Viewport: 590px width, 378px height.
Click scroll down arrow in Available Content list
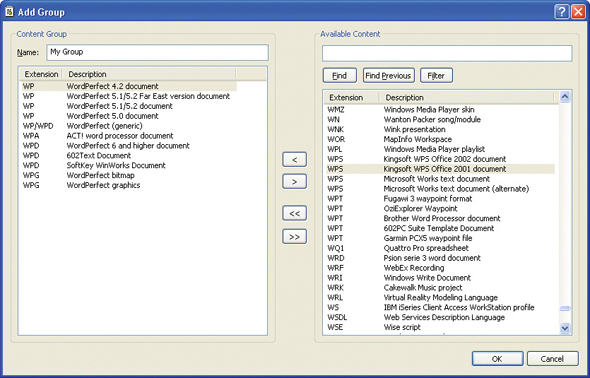(565, 328)
